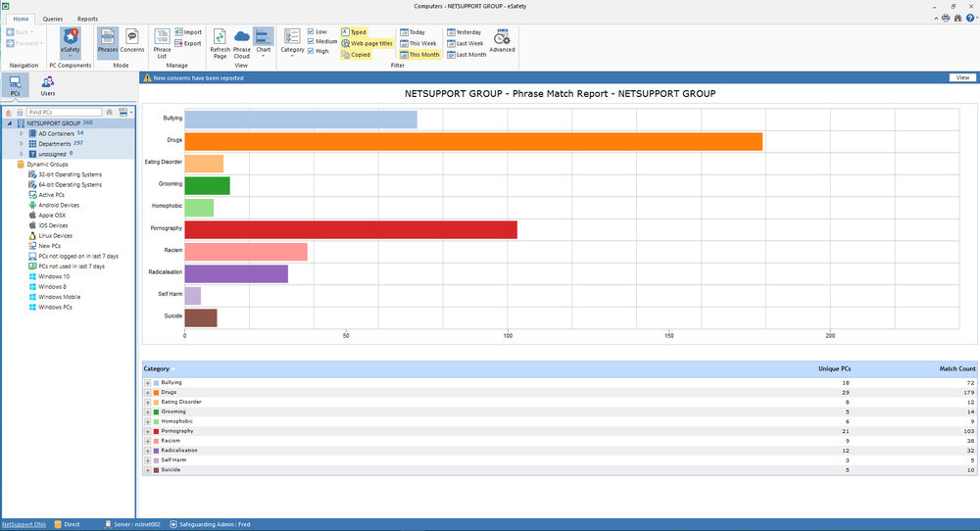Toggle Web page titles filter
Viewport: 980px width, 531px height.
point(367,44)
